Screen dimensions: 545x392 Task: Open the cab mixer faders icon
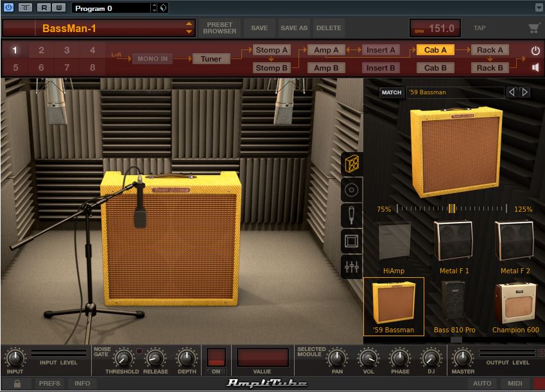pyautogui.click(x=352, y=267)
